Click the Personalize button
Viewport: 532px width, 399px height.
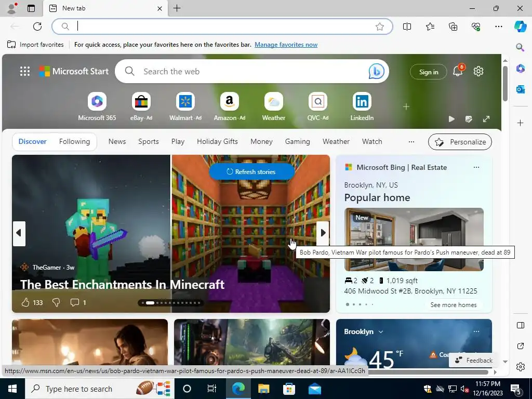click(x=460, y=142)
